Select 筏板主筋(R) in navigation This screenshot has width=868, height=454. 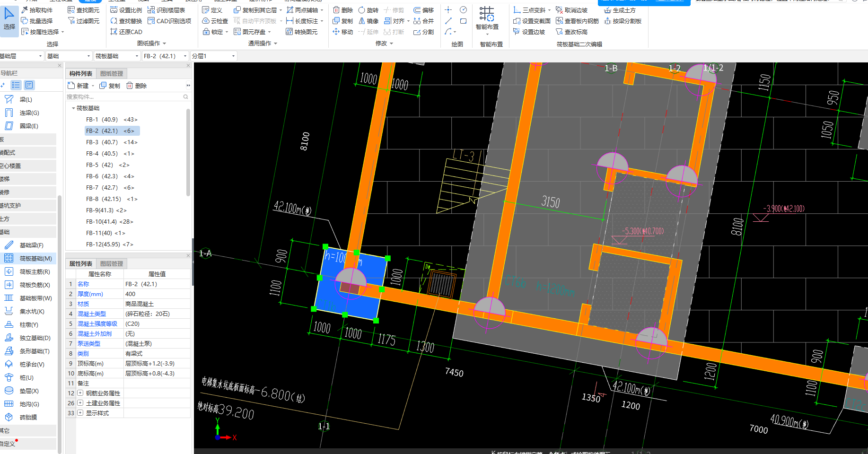[x=28, y=271]
